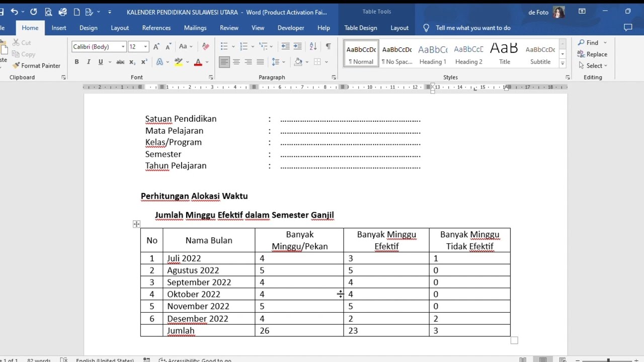Apply center paragraph alignment
The height and width of the screenshot is (362, 644).
coord(236,62)
